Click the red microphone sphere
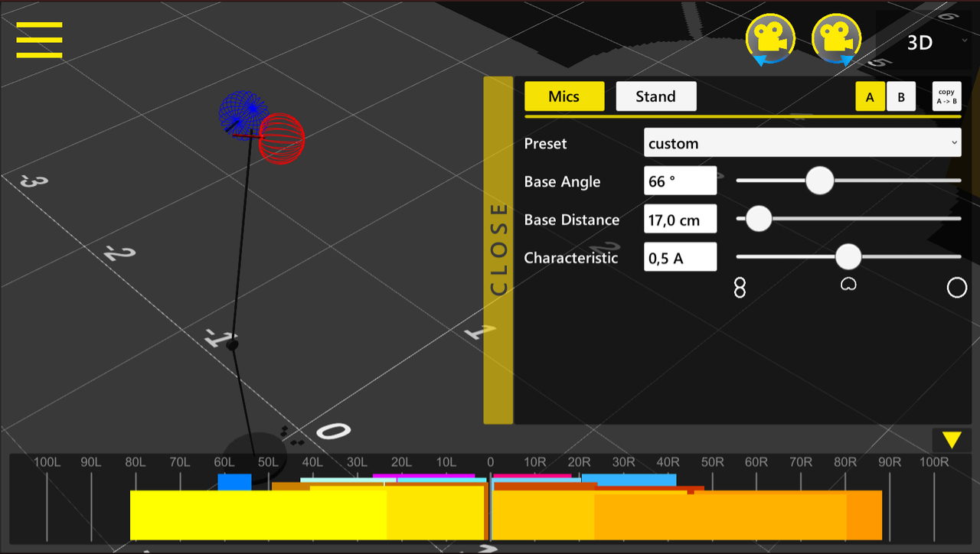980x554 pixels. coord(281,138)
